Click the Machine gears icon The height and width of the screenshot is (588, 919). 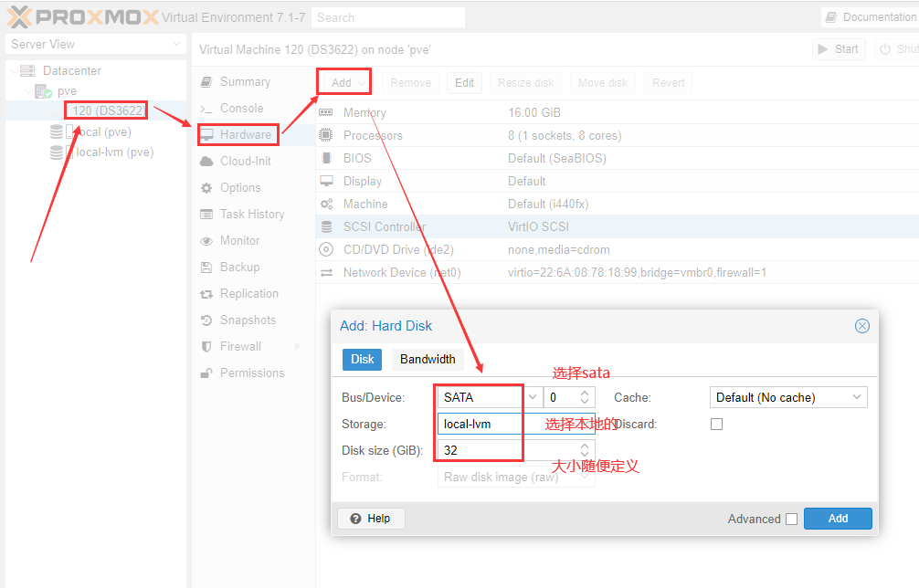(x=326, y=204)
